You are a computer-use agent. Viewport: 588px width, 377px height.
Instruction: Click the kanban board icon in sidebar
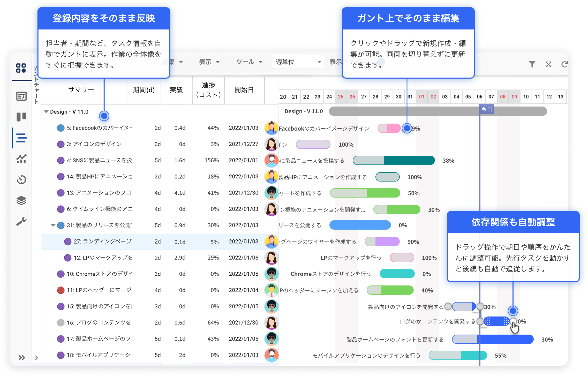point(21,117)
